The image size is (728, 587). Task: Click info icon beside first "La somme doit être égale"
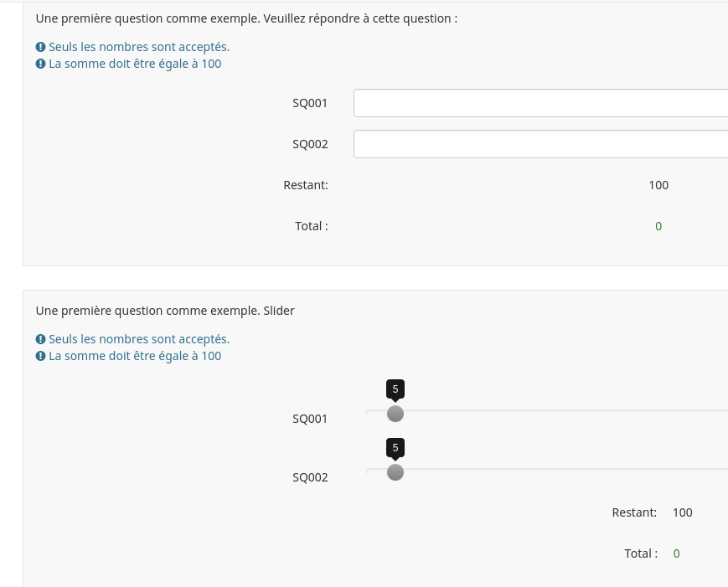tap(40, 64)
